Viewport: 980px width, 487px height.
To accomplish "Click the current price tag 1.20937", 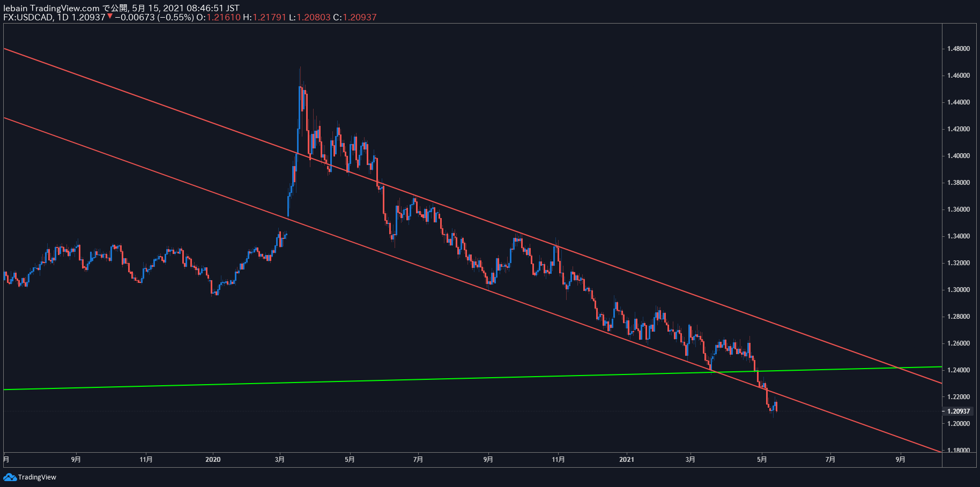I will (x=959, y=411).
